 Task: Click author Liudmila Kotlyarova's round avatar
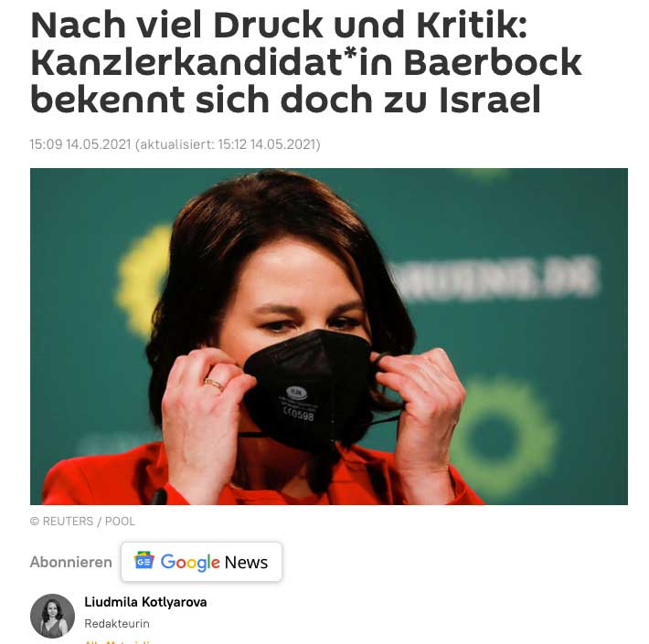53,616
